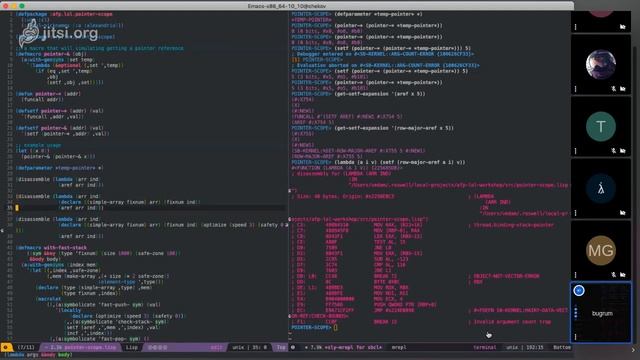Click the "(get-setf-expansion '(aref x 5))" REPL entry
640x360 pixels.
[x=380, y=94]
